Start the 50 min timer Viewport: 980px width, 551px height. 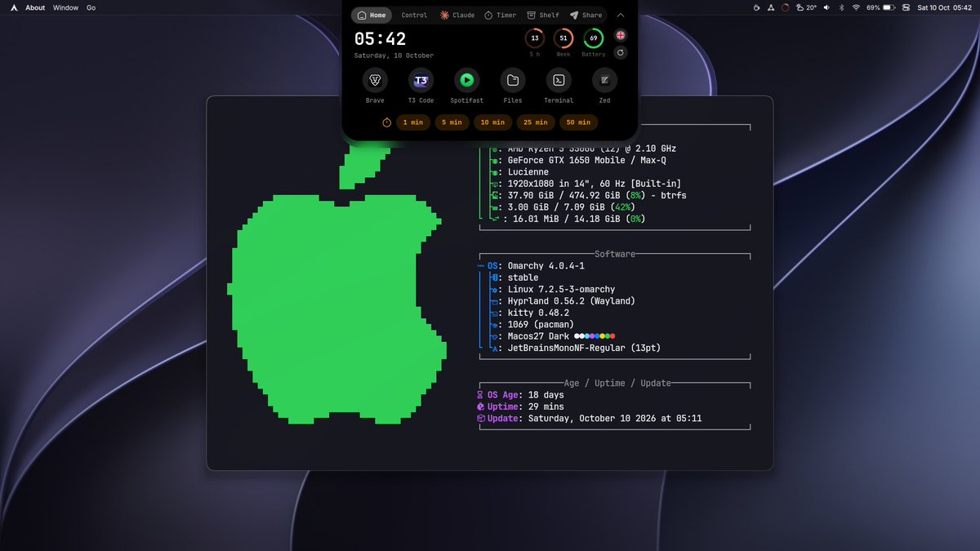click(578, 122)
